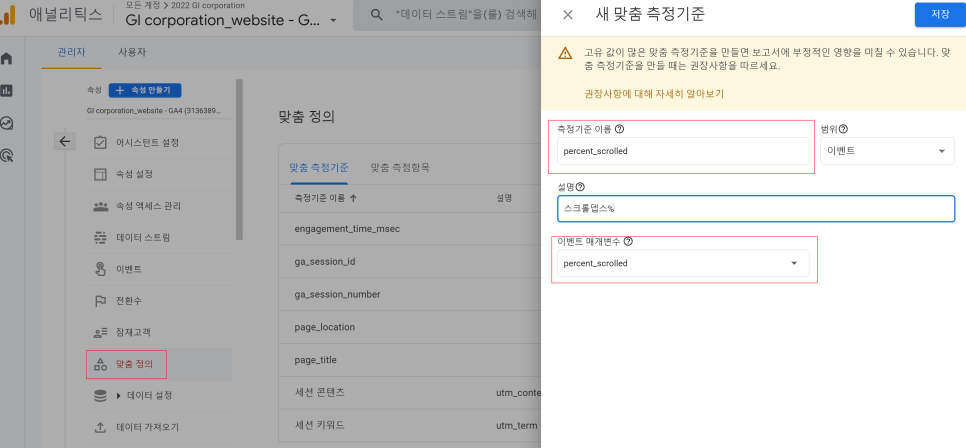The height and width of the screenshot is (448, 966).
Task: Click the page_location row
Action: click(x=410, y=327)
